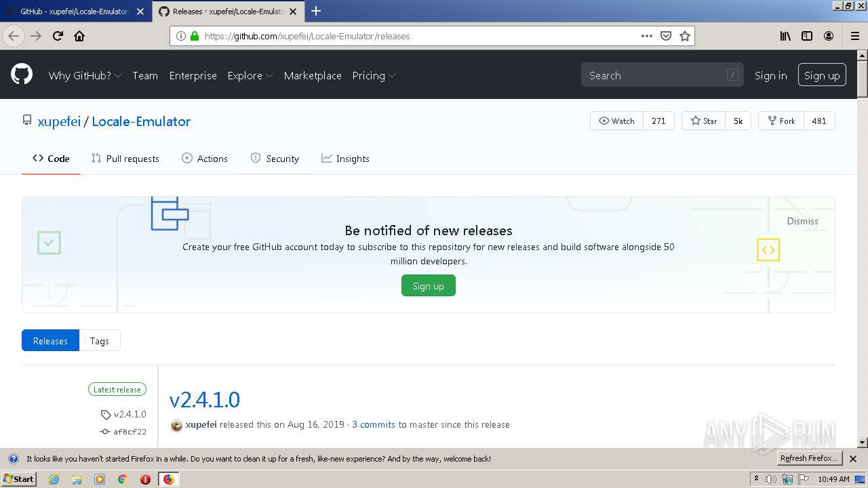Click the GitHub Search input field
Viewport: 868px width, 488px height.
(662, 75)
